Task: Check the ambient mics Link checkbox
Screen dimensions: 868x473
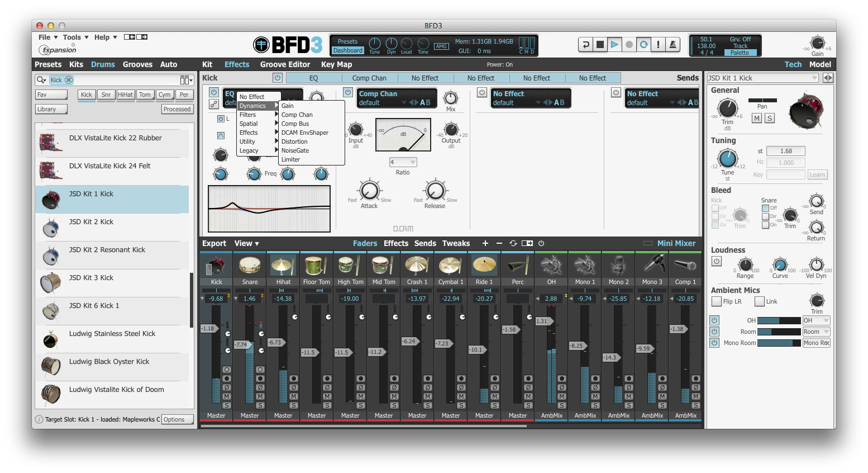Action: (760, 301)
